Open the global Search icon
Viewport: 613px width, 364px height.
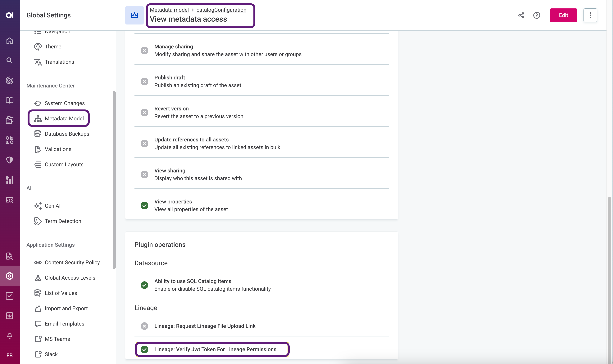(10, 60)
